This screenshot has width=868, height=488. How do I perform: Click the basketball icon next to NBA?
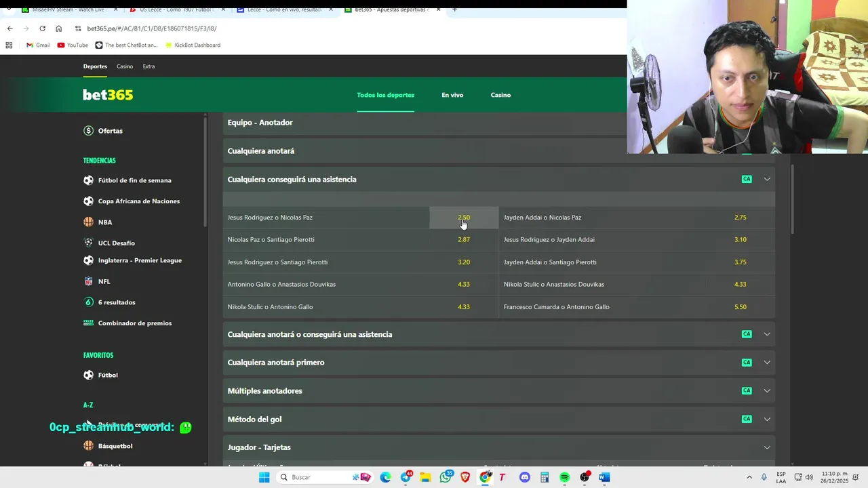tap(88, 222)
